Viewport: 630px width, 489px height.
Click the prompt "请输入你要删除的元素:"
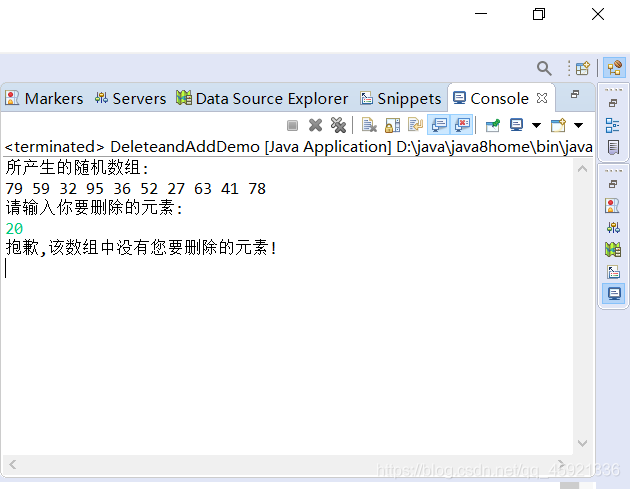pos(94,208)
